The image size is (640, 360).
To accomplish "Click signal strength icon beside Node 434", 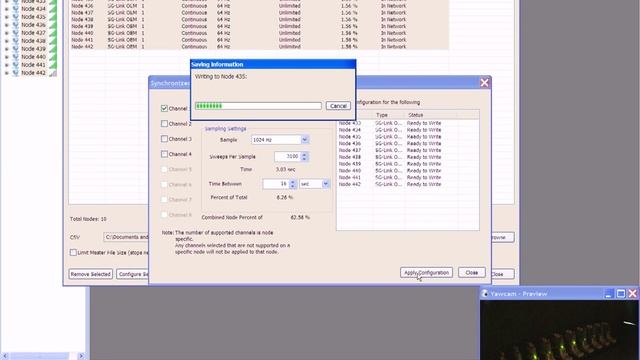I will click(x=53, y=9).
